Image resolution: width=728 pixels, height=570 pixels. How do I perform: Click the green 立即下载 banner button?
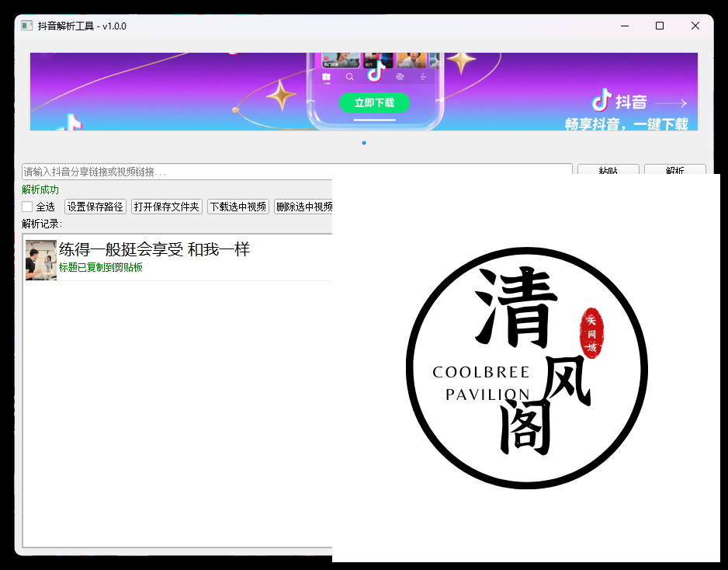click(x=374, y=103)
